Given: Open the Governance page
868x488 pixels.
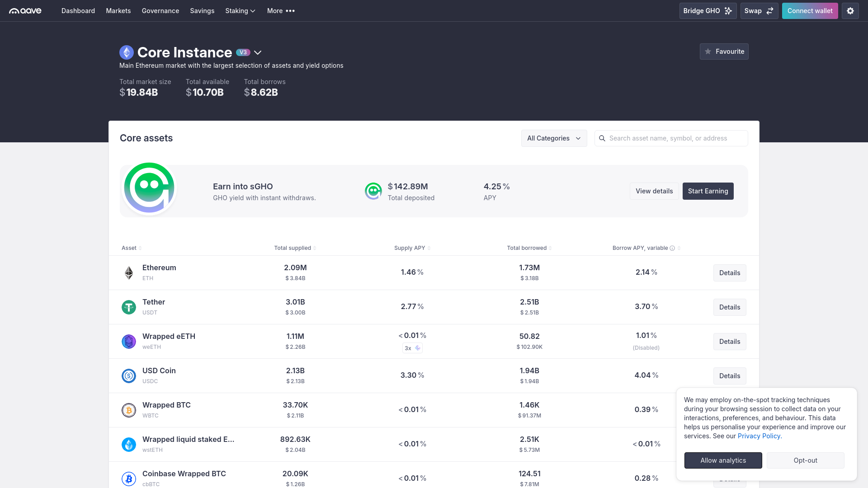Looking at the screenshot, I should click(x=160, y=11).
